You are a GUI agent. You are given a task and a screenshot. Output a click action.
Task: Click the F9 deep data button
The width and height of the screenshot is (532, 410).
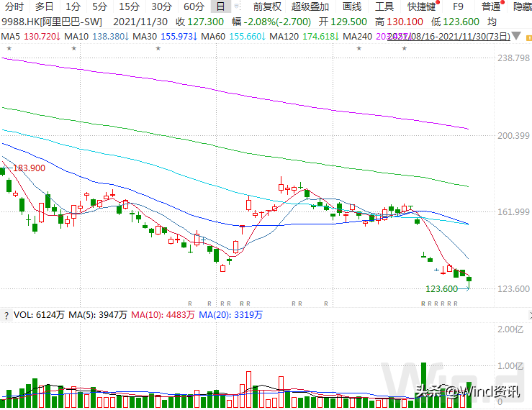pos(458,6)
